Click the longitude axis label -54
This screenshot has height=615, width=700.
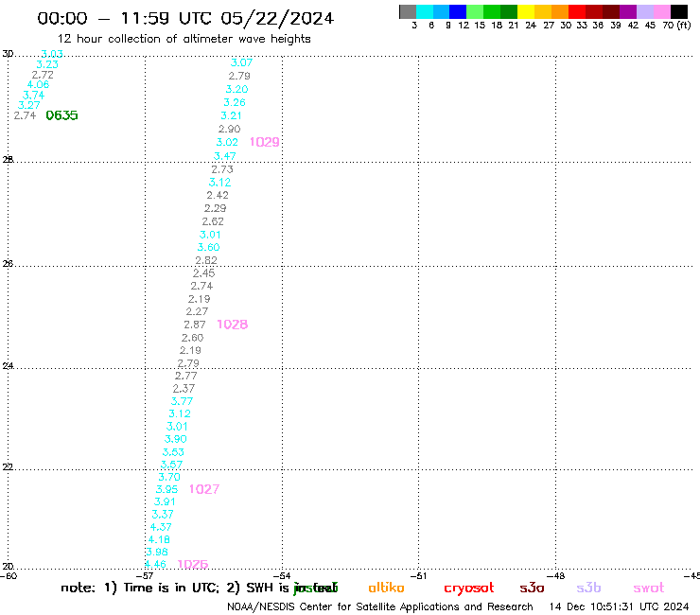282,576
